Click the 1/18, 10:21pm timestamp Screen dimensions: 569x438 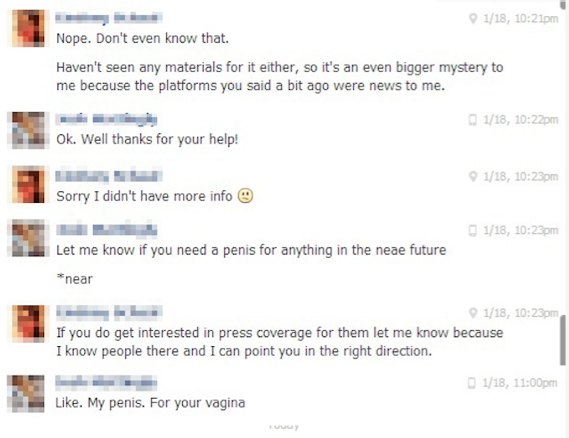[521, 18]
